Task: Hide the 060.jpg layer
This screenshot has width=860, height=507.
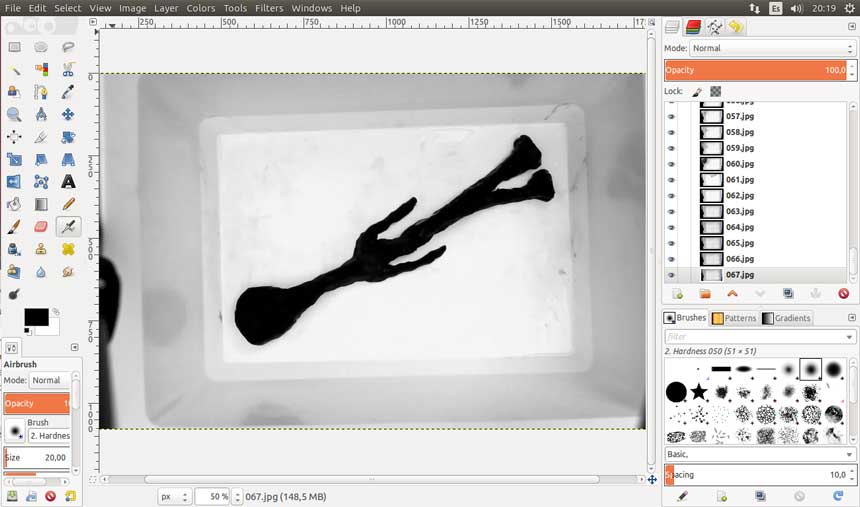Action: (x=671, y=164)
